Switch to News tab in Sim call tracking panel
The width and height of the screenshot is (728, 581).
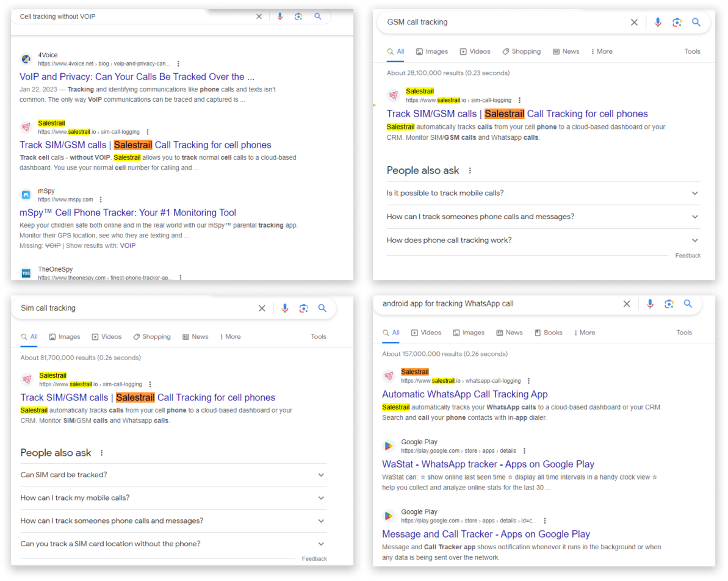click(x=195, y=337)
